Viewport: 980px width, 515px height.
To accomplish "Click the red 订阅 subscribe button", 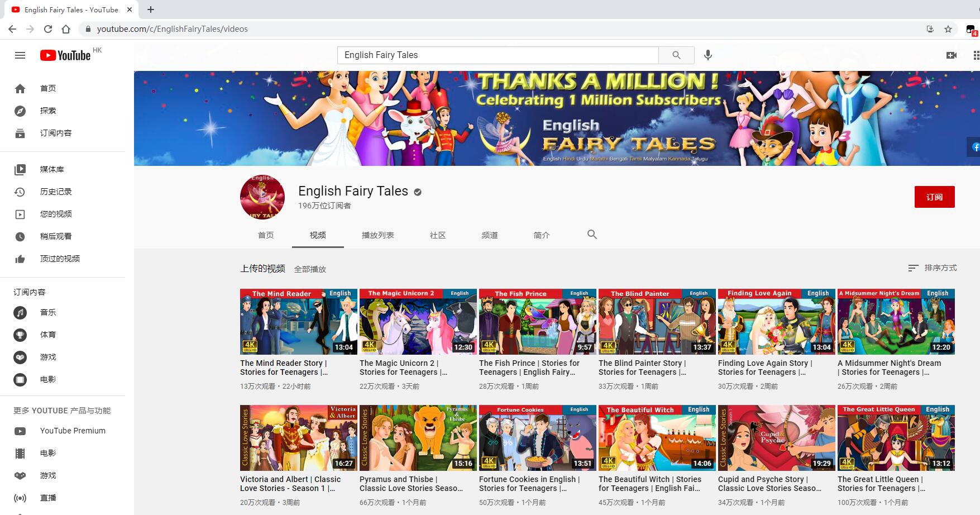I will click(x=934, y=197).
